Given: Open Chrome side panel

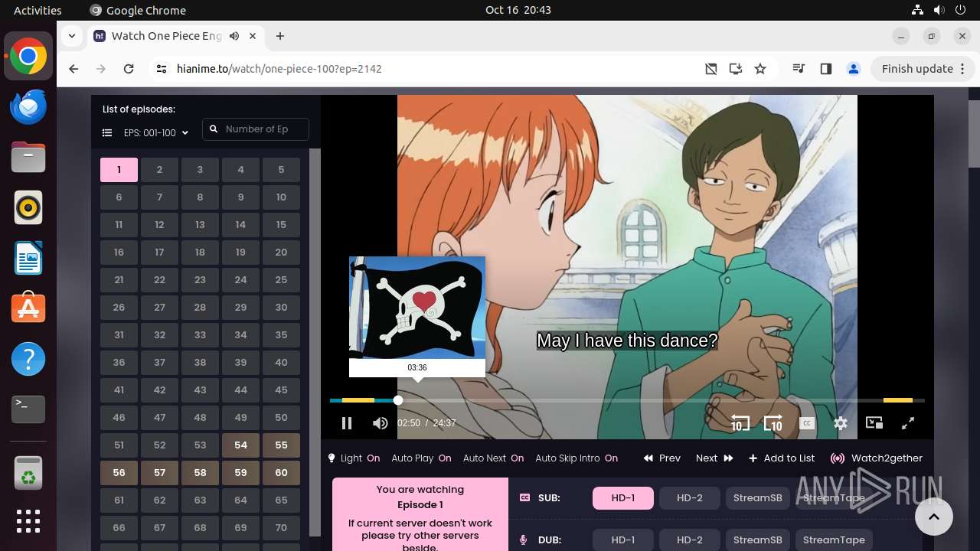Looking at the screenshot, I should 825,69.
